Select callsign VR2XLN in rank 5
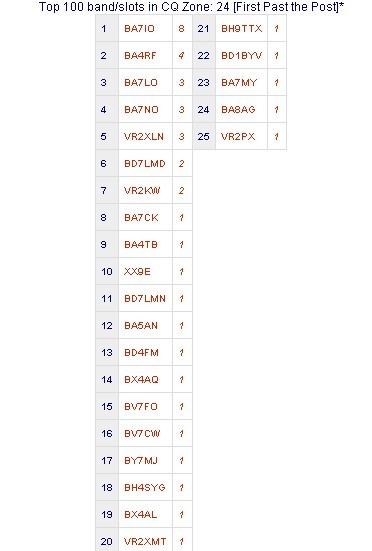 (144, 137)
